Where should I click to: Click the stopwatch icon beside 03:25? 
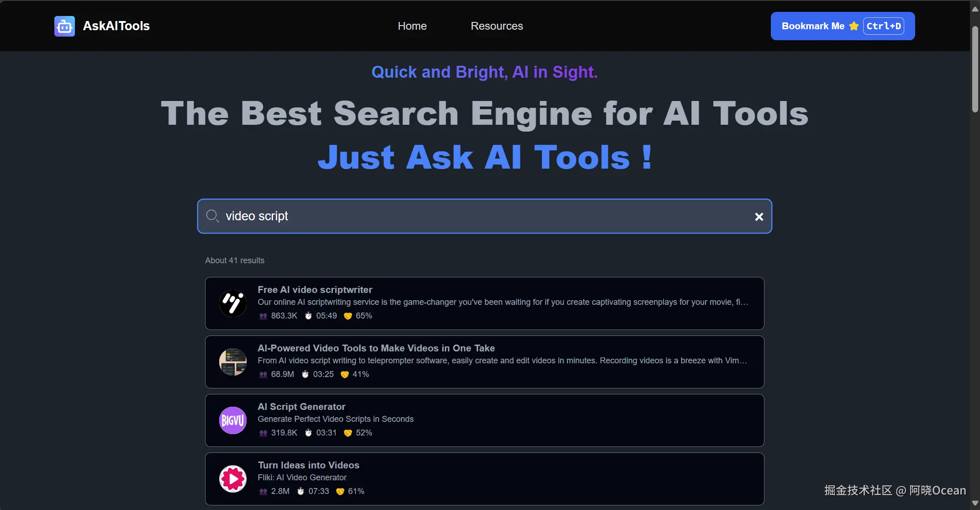tap(305, 374)
